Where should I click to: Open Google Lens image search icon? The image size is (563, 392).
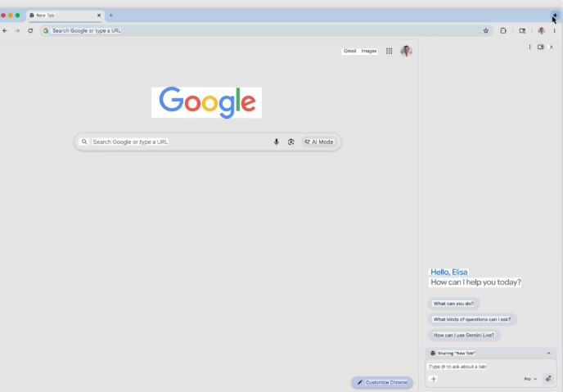(291, 142)
